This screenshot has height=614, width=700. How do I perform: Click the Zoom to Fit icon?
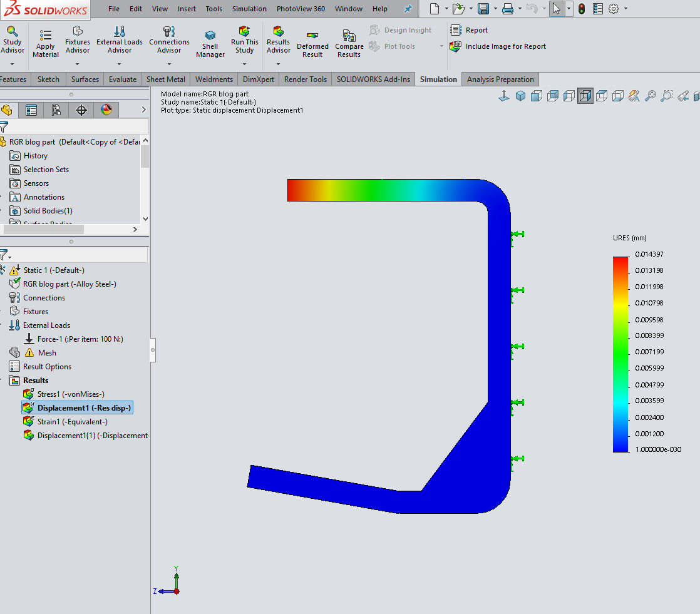click(651, 96)
